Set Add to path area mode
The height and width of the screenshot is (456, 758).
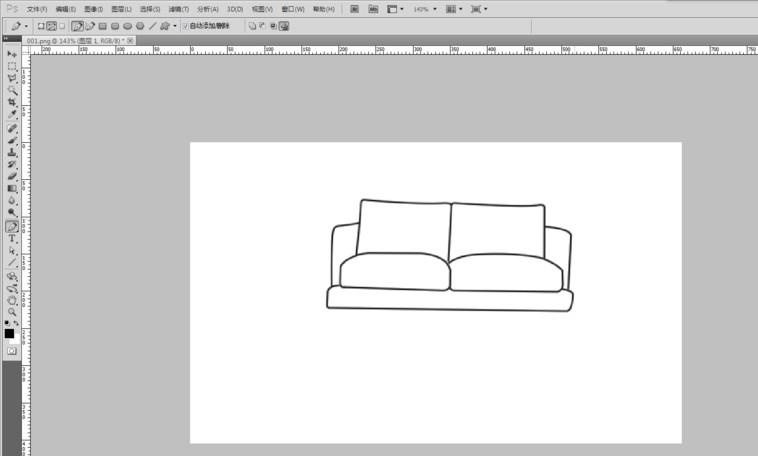[252, 26]
